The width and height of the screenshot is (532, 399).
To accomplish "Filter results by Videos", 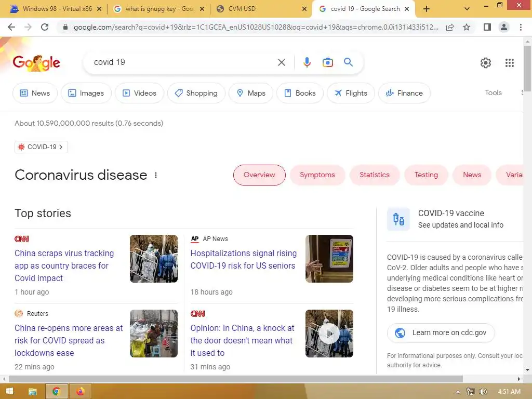I will (139, 93).
